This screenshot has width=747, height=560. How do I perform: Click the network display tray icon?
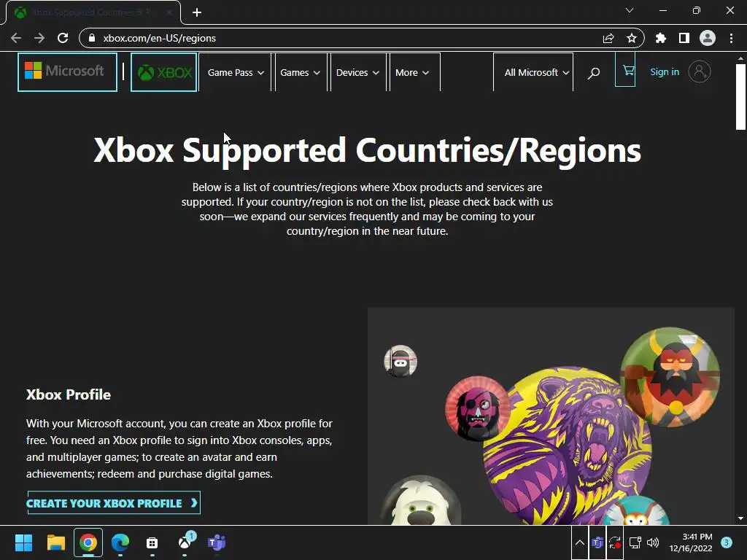point(635,542)
